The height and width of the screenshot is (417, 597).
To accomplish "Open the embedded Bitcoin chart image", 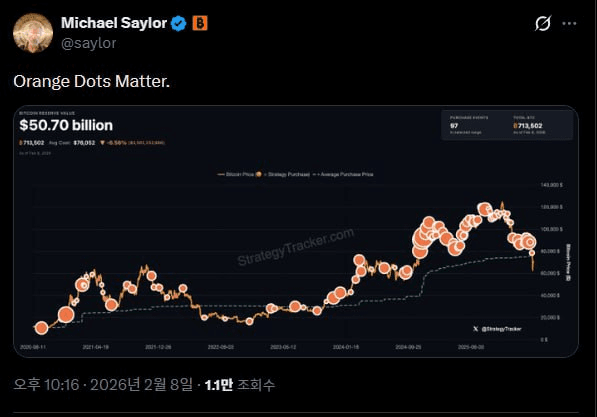I will [x=296, y=231].
